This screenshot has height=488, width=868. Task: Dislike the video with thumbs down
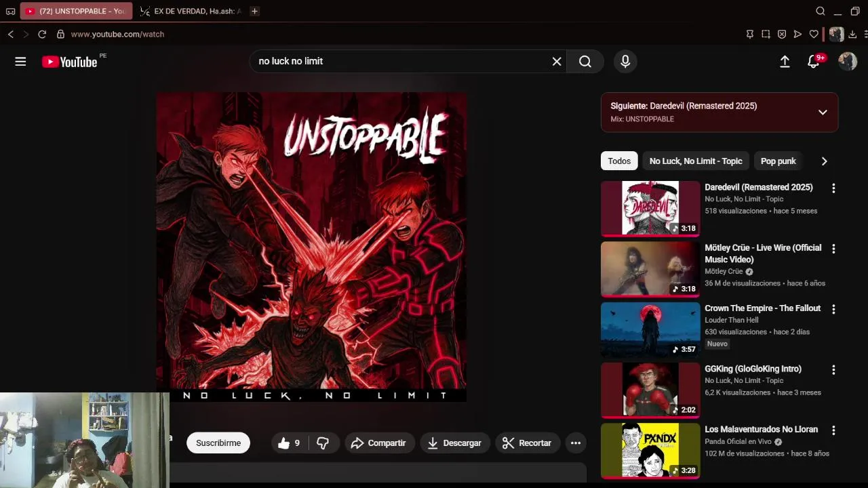[x=323, y=443]
